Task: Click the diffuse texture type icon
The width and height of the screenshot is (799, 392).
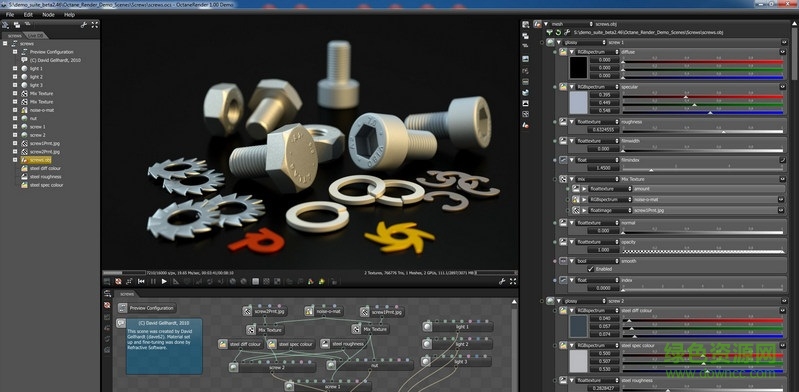Action: (x=563, y=52)
